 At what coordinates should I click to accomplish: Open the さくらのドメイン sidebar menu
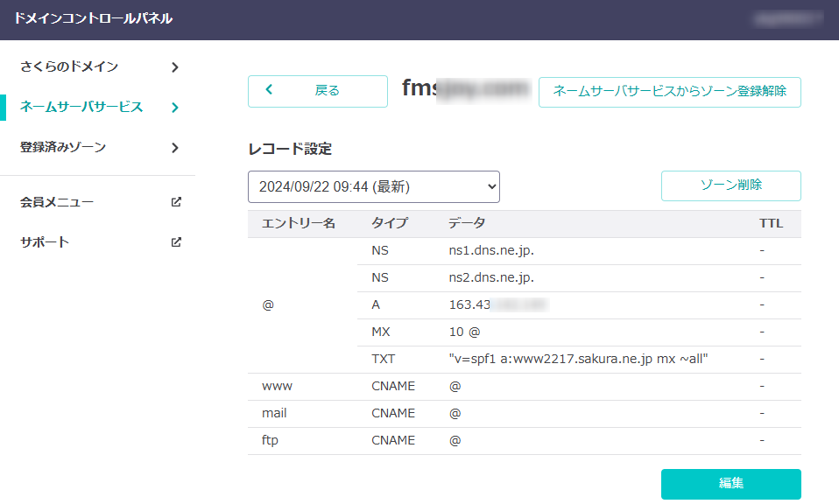click(x=69, y=67)
